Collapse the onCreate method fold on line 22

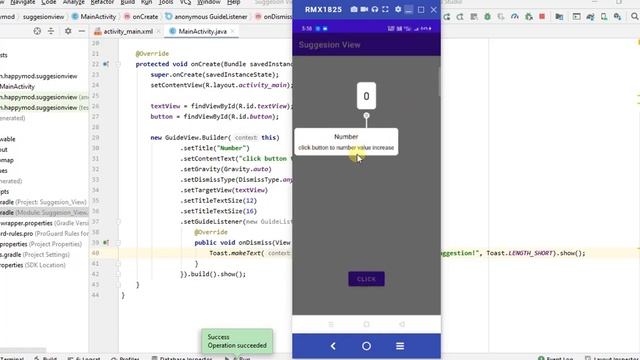118,64
